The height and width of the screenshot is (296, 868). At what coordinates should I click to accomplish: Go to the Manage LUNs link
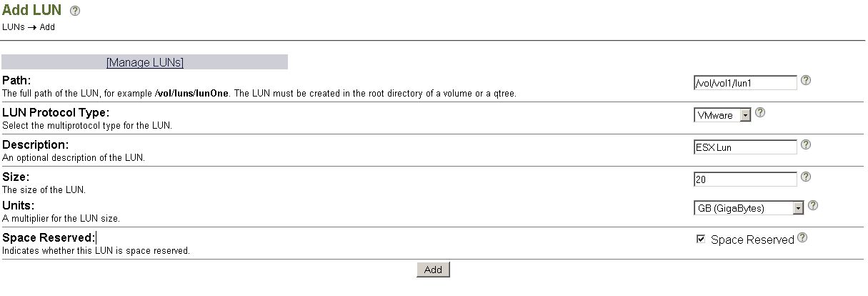coord(144,63)
